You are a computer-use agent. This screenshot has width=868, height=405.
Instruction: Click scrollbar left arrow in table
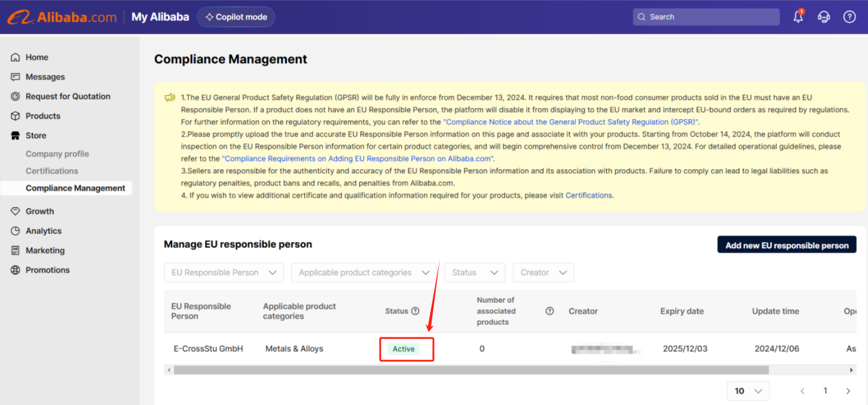(x=169, y=370)
